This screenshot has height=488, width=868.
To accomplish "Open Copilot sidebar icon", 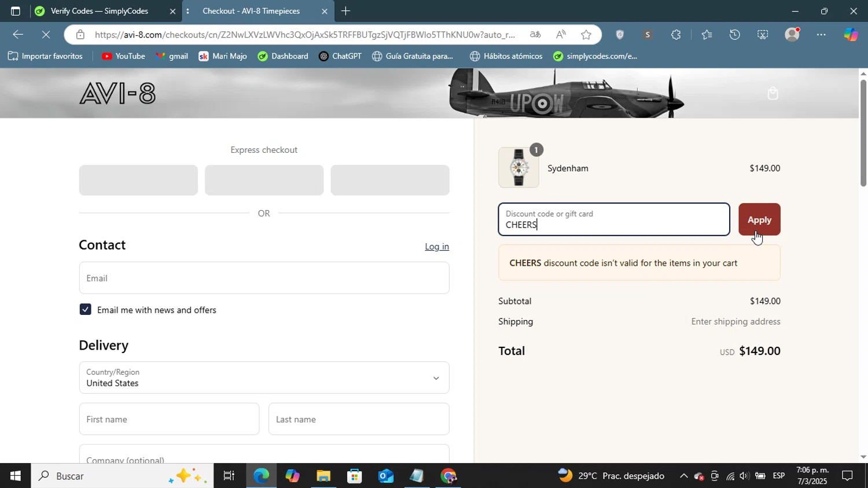I will pyautogui.click(x=851, y=35).
